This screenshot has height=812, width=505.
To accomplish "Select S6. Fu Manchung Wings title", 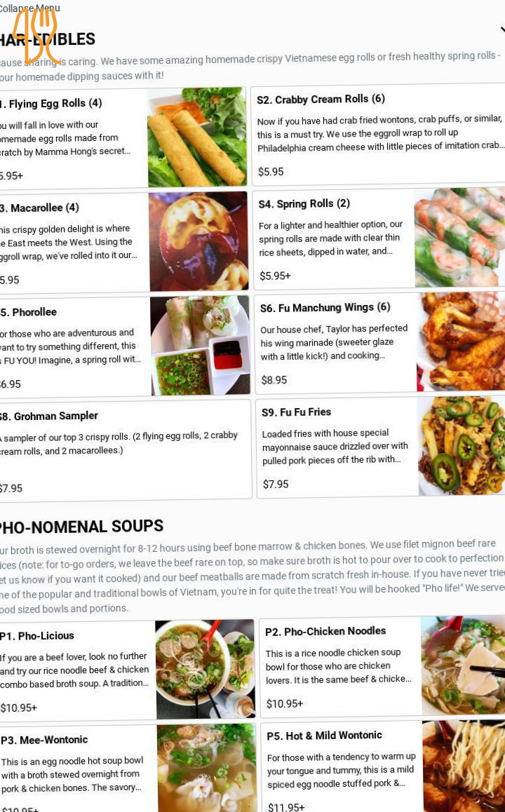I will (325, 308).
